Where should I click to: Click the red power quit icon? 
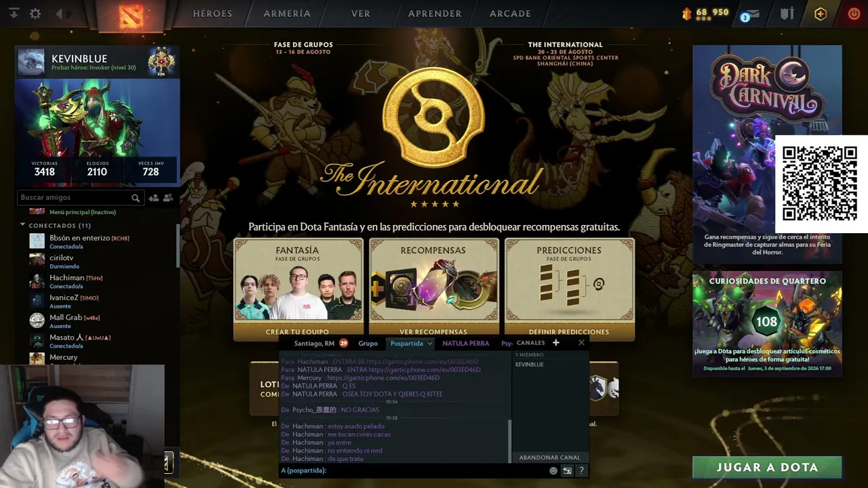[x=854, y=14]
